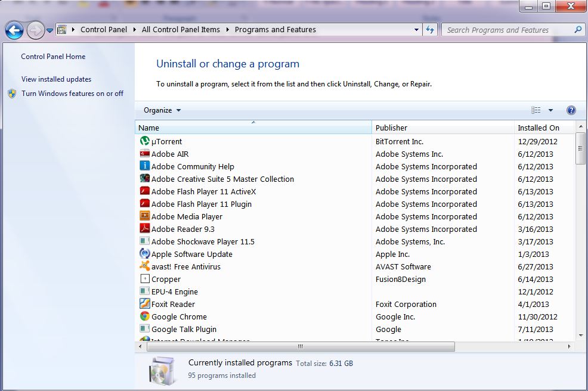Sort by the Publisher column header
This screenshot has width=588, height=391.
coord(443,128)
